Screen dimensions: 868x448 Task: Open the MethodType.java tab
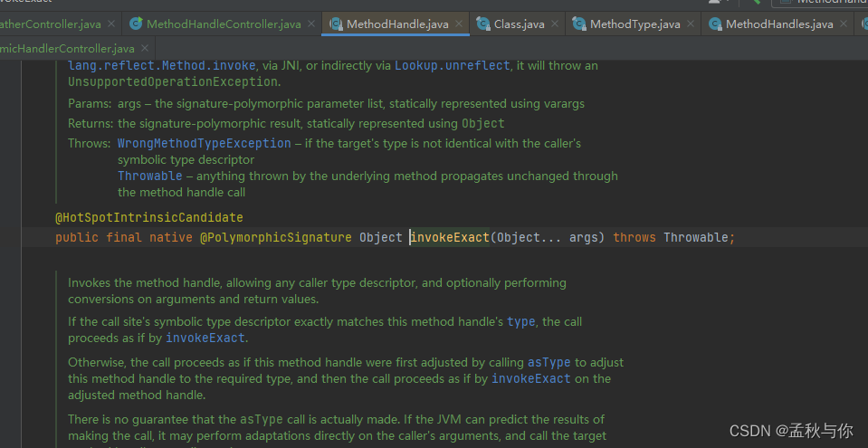(x=635, y=24)
